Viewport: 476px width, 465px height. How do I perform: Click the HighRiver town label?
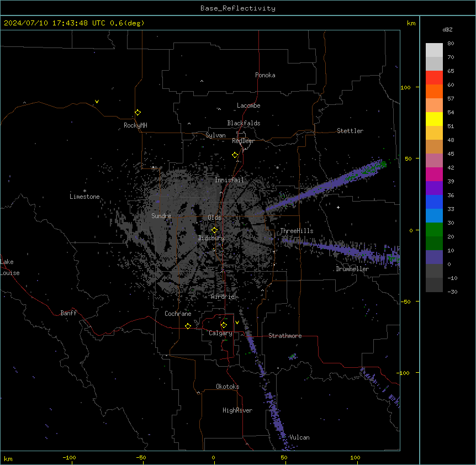coord(237,410)
